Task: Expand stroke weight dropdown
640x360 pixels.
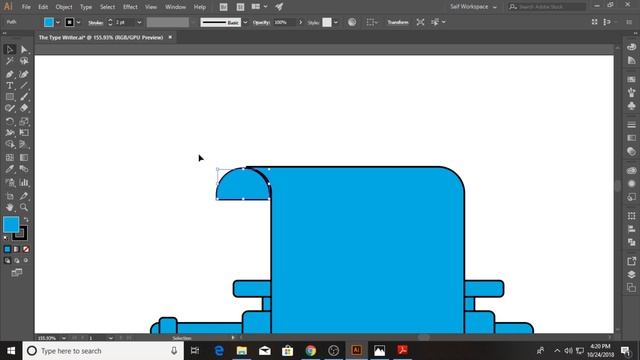Action: click(x=139, y=22)
